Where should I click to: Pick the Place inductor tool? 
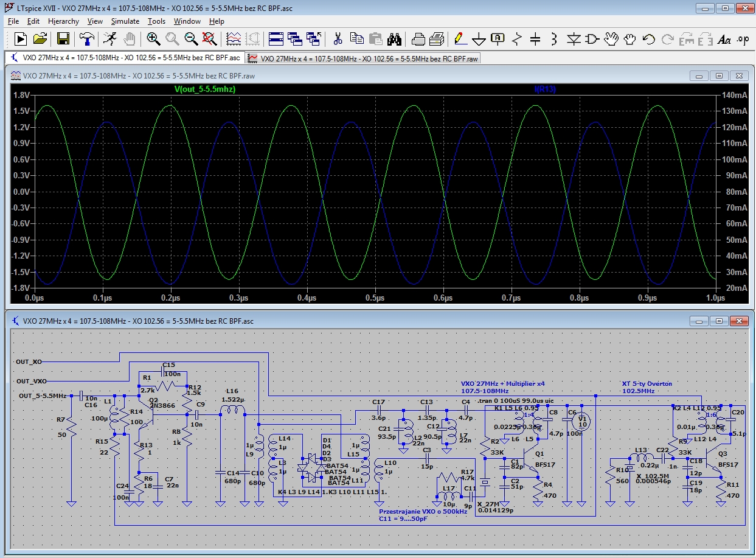coord(553,40)
